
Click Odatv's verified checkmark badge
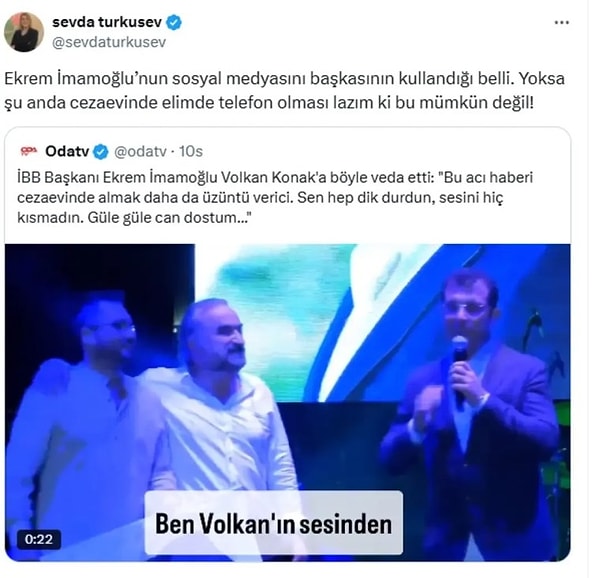pos(101,152)
